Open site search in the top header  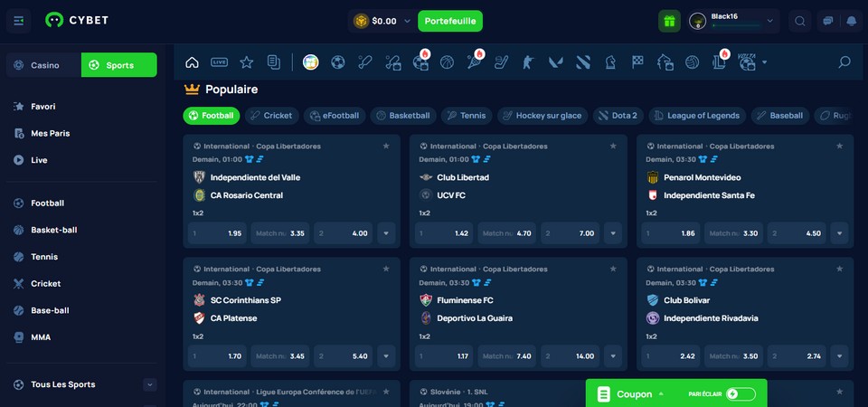click(800, 21)
